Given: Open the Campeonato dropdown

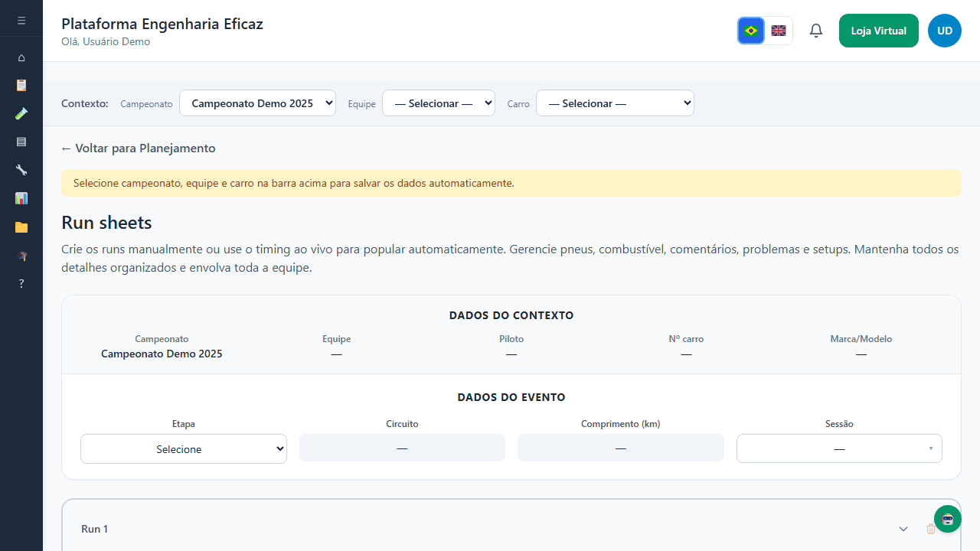Looking at the screenshot, I should click(x=257, y=103).
